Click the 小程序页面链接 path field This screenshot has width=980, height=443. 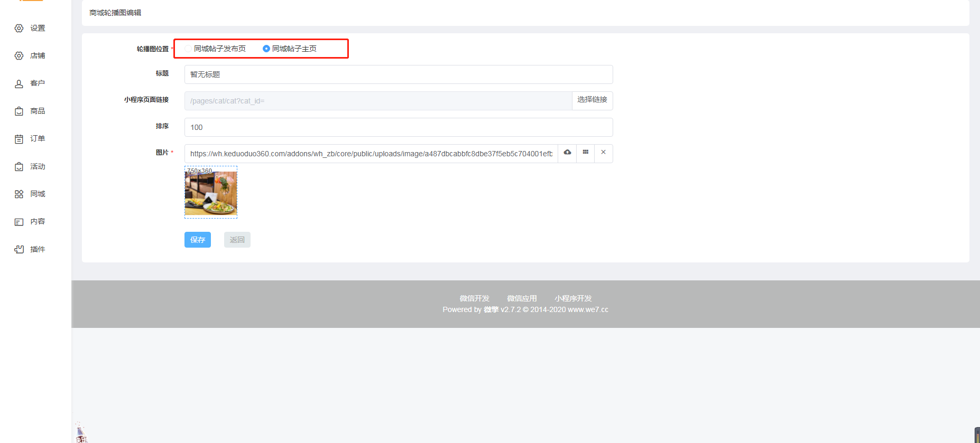378,101
